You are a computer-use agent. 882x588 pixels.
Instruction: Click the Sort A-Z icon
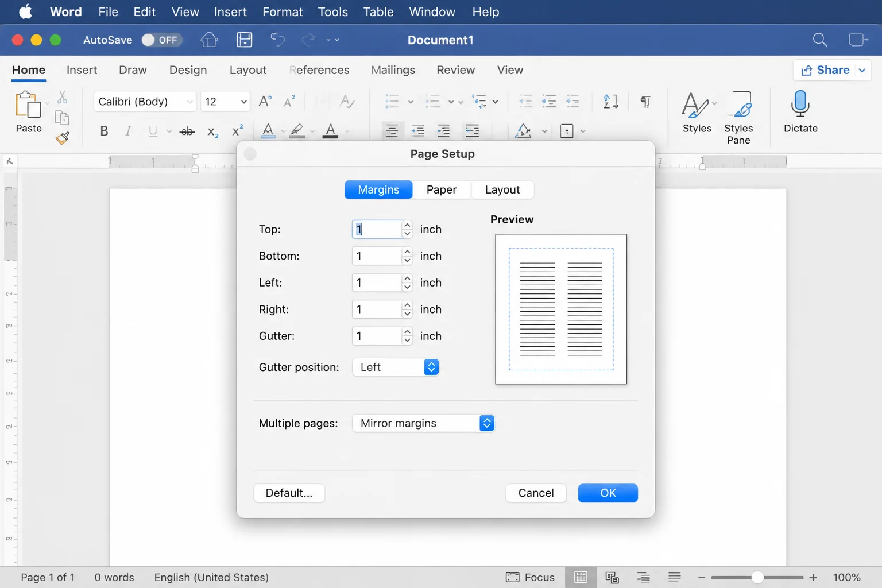pos(610,102)
